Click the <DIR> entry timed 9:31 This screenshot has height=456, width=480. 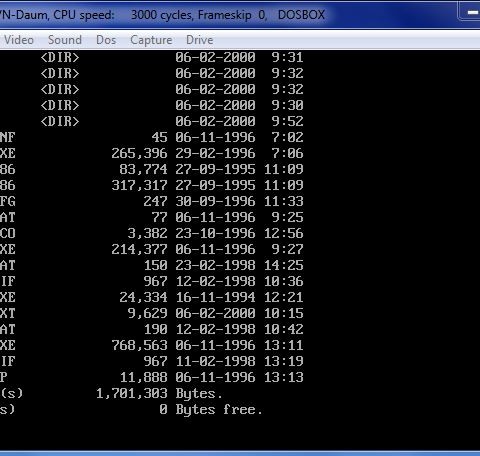tap(60, 57)
